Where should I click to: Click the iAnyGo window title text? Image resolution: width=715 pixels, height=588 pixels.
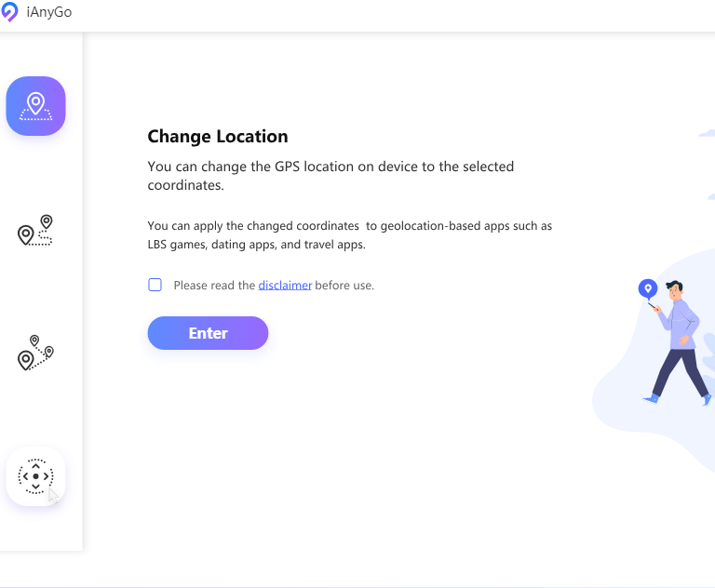pyautogui.click(x=49, y=12)
